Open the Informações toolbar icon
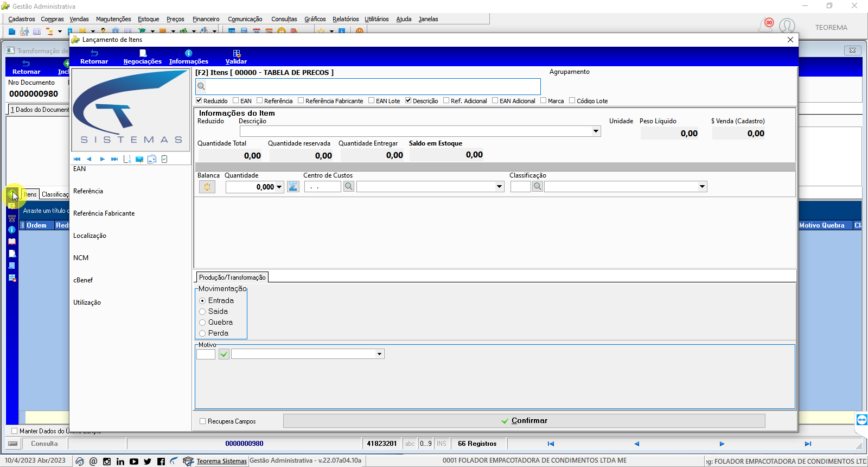868x467 pixels. tap(188, 53)
